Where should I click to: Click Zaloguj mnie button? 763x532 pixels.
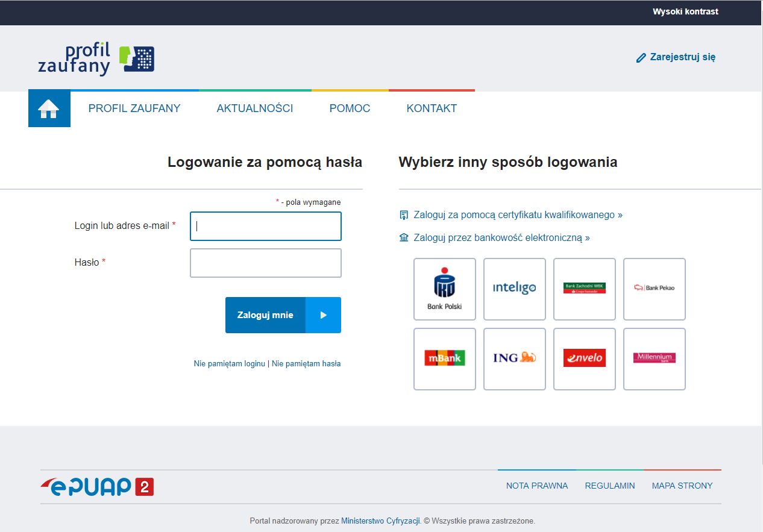(x=283, y=315)
